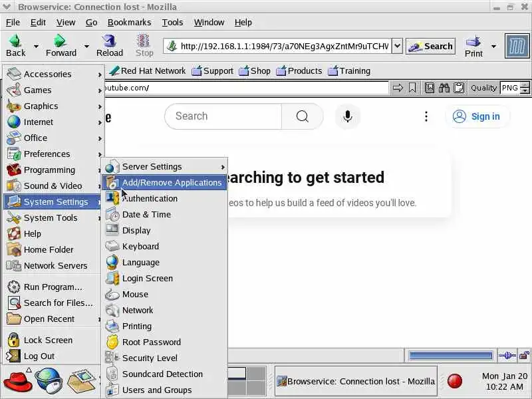532x399 pixels.
Task: Click the bookmark icon in Browservice bar
Action: (x=412, y=88)
